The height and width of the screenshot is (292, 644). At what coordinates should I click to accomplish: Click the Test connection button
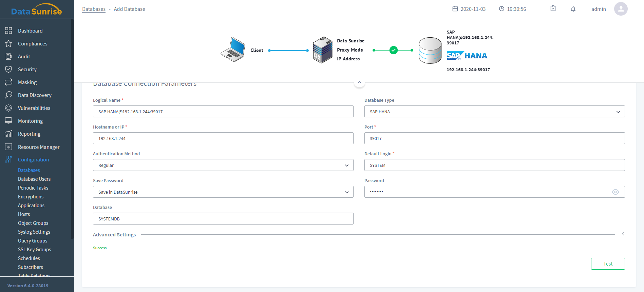point(608,264)
